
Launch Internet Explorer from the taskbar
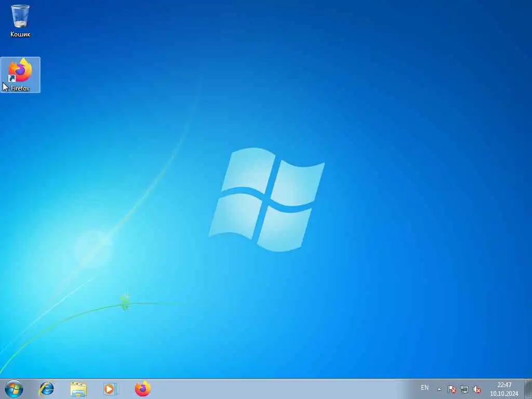(46, 389)
